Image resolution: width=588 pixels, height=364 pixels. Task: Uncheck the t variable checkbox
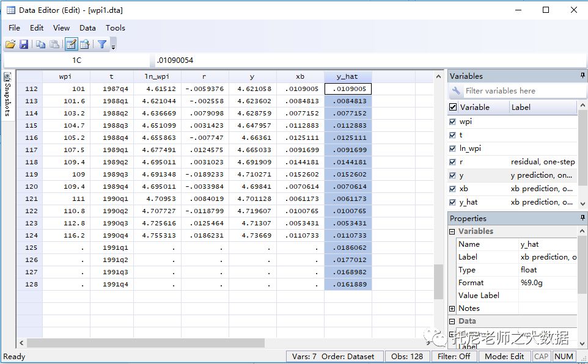[453, 135]
